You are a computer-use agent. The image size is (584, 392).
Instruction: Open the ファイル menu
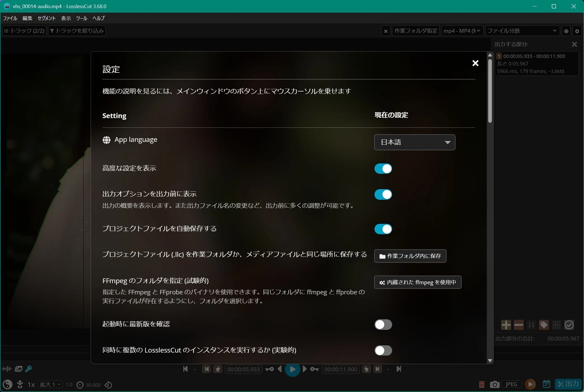tap(10, 18)
